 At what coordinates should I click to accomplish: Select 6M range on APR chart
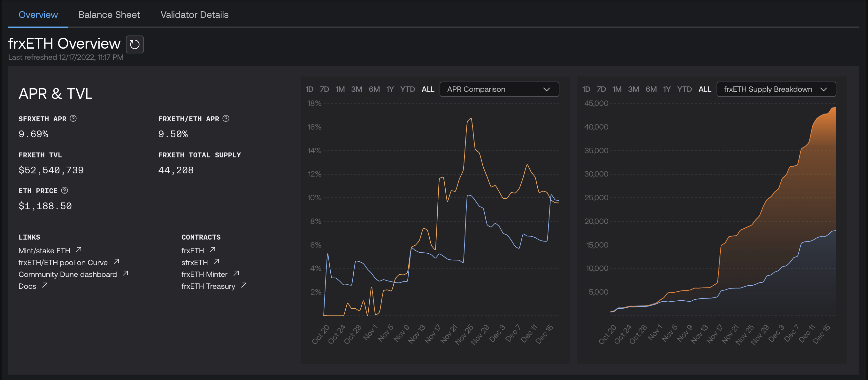pyautogui.click(x=374, y=89)
